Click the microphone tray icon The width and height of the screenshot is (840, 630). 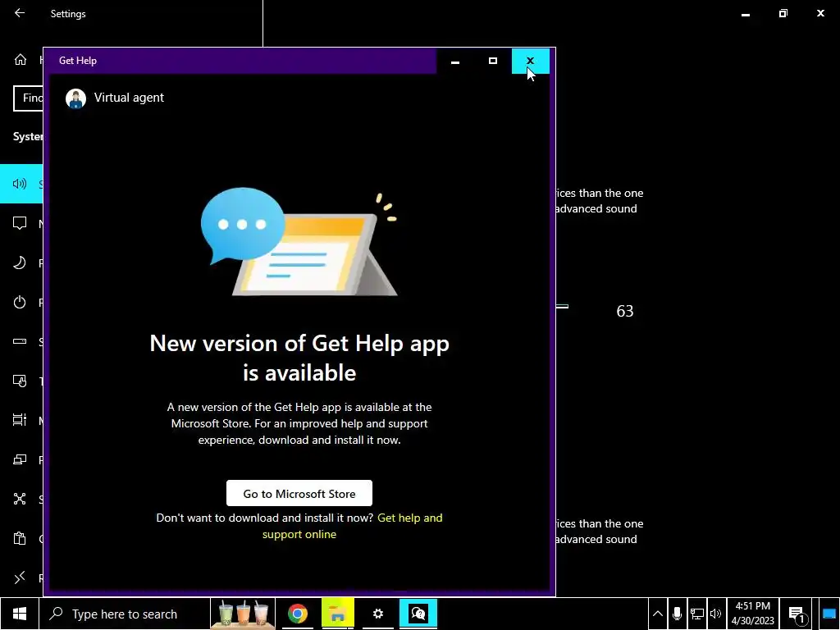point(677,614)
